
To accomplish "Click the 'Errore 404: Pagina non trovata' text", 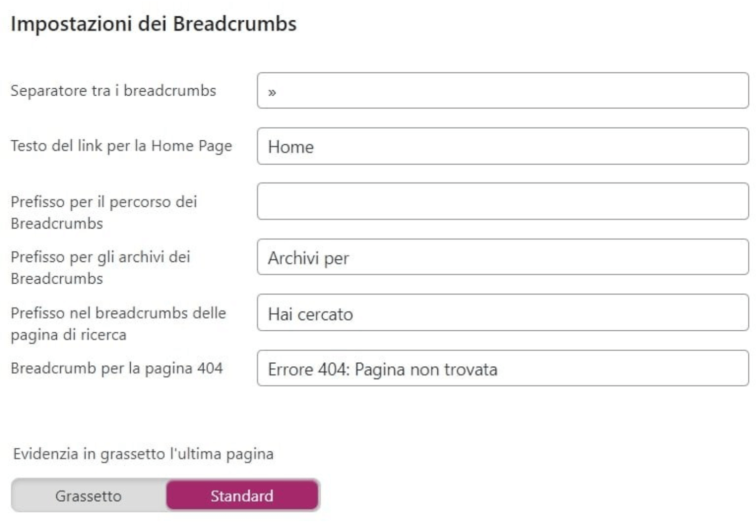I will pos(383,369).
